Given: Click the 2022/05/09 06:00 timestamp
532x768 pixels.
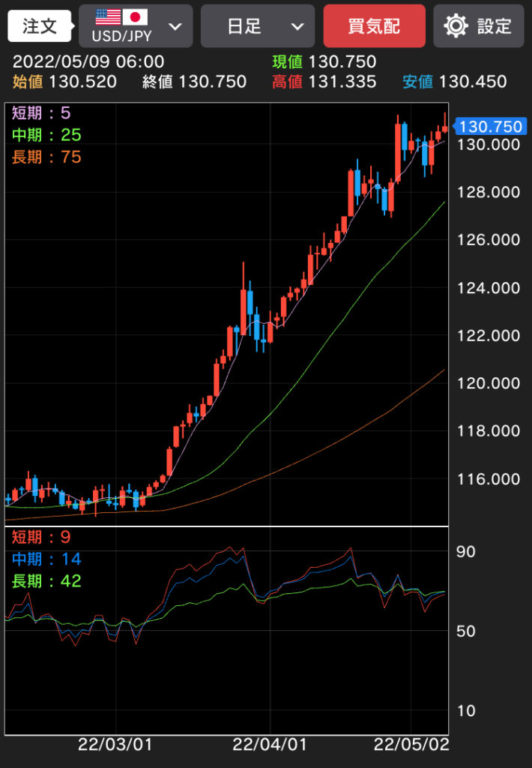Looking at the screenshot, I should pyautogui.click(x=88, y=62).
